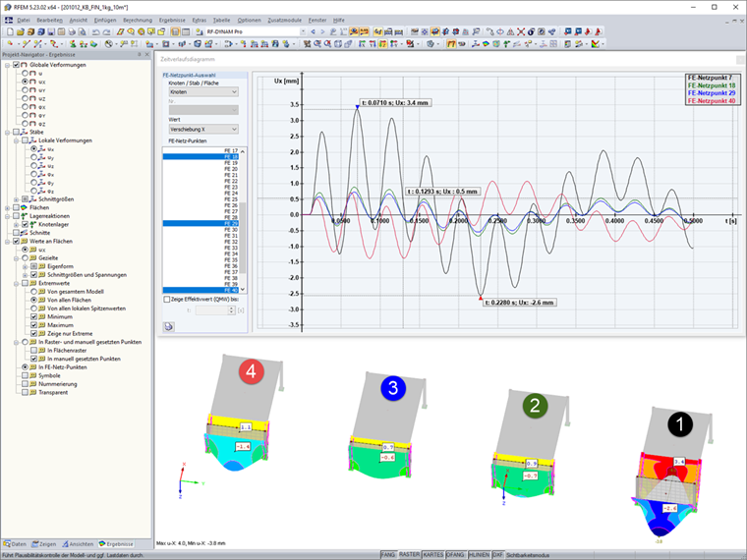Click the zoom window magnifier icon
Screen dimensions: 747x560
(x=317, y=44)
